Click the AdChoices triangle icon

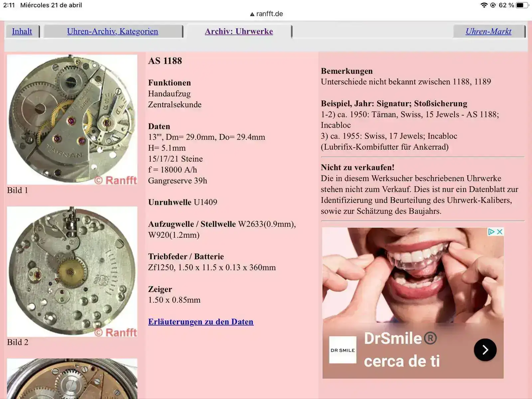tap(491, 232)
